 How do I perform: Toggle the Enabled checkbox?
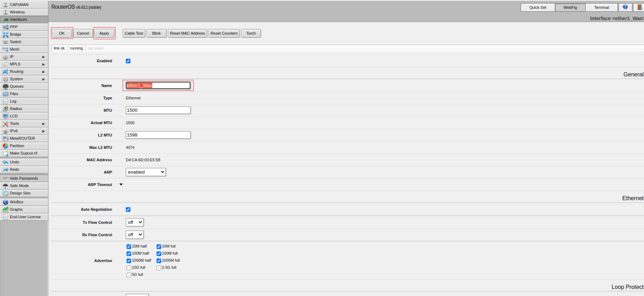coord(128,61)
